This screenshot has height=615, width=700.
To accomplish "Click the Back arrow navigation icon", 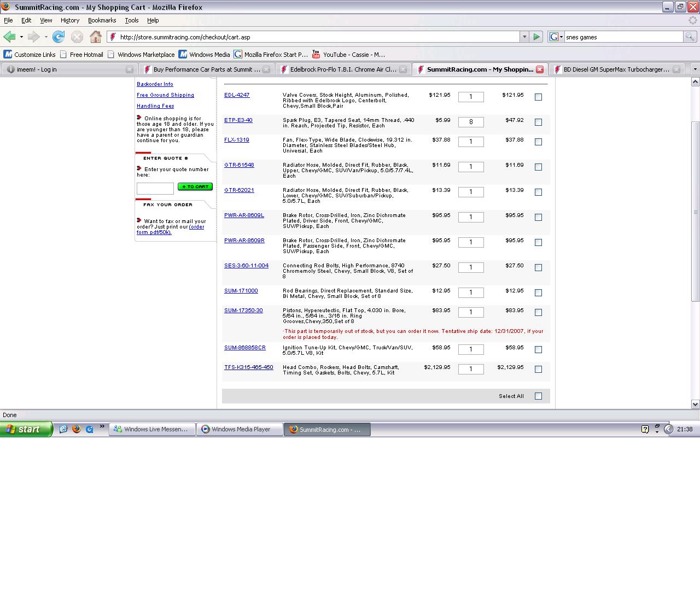I will tap(9, 37).
